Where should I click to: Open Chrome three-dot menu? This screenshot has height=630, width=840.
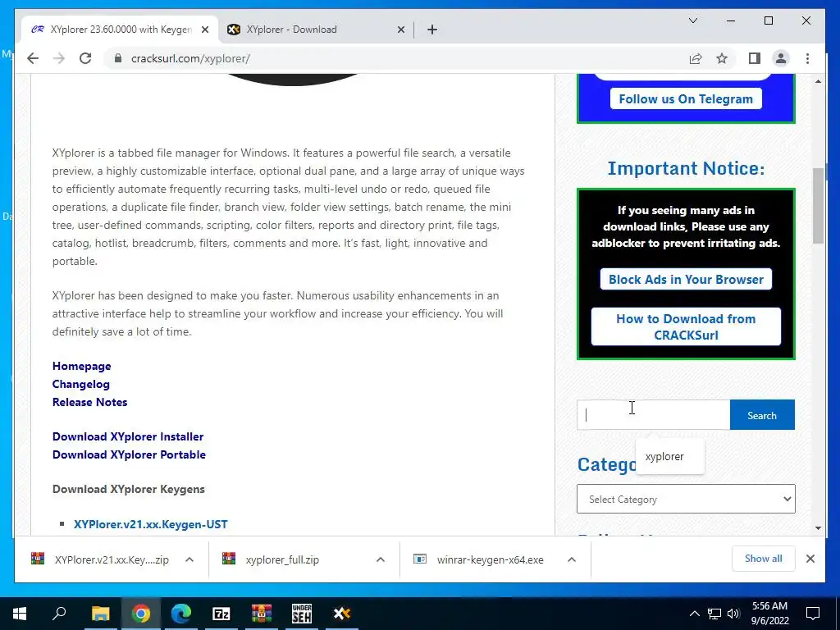click(x=807, y=58)
